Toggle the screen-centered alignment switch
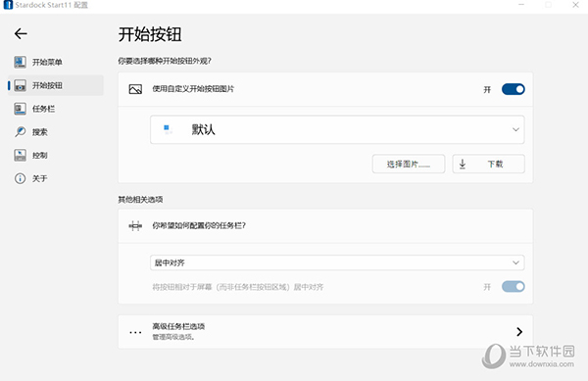This screenshot has width=588, height=381. point(513,287)
